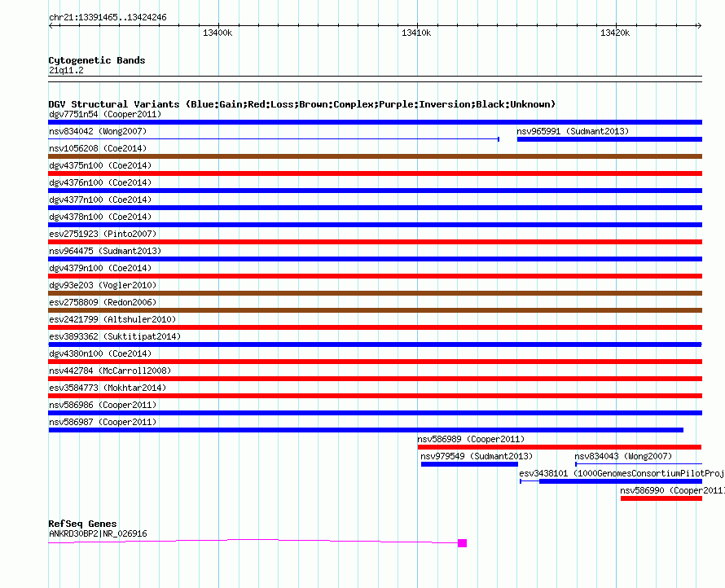Open the esv2421799 (Altshuler2010) label
This screenshot has width=725, height=588.
[112, 319]
